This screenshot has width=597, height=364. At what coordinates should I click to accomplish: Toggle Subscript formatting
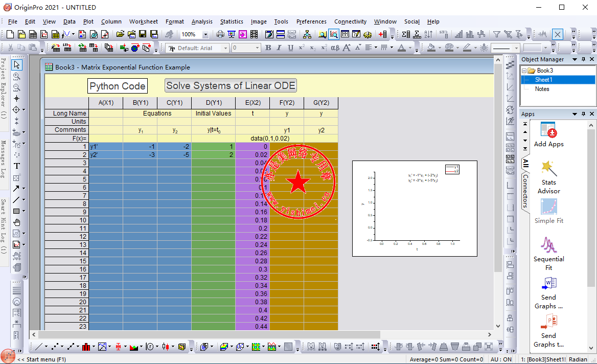(x=313, y=48)
